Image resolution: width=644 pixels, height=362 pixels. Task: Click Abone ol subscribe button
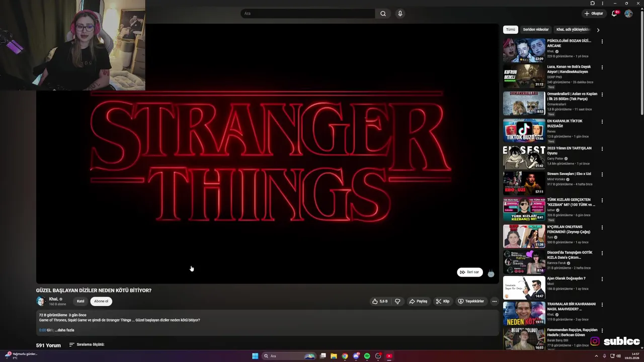[101, 301]
